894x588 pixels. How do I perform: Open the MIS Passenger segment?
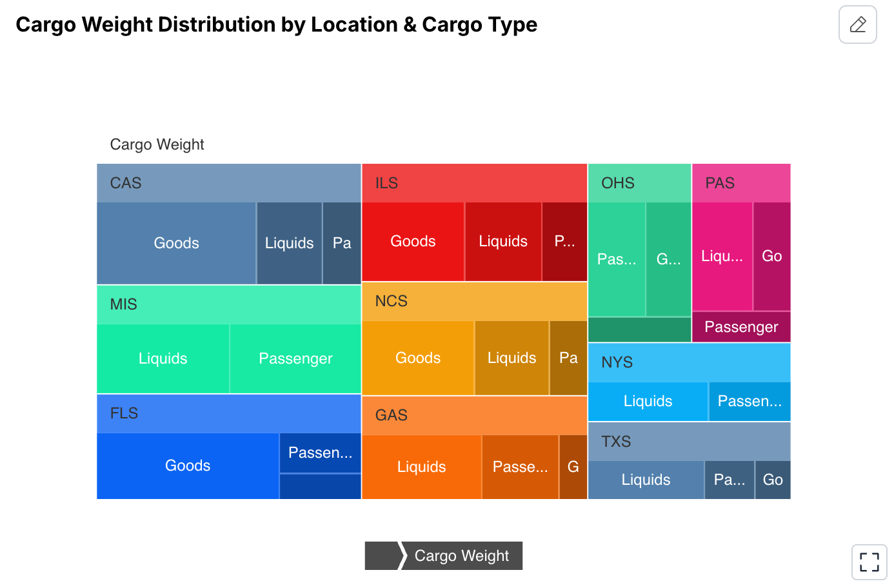[x=295, y=358]
